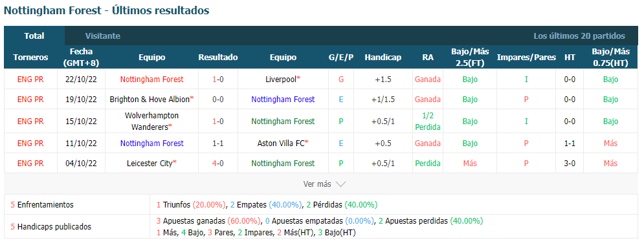Open Leicester City team link
The height and width of the screenshot is (245, 644).
[x=151, y=164]
